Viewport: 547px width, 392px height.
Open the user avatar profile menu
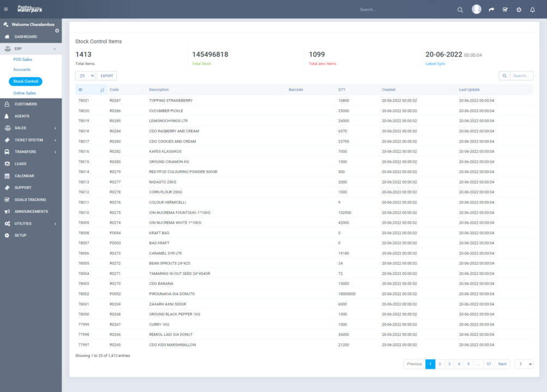pyautogui.click(x=477, y=9)
